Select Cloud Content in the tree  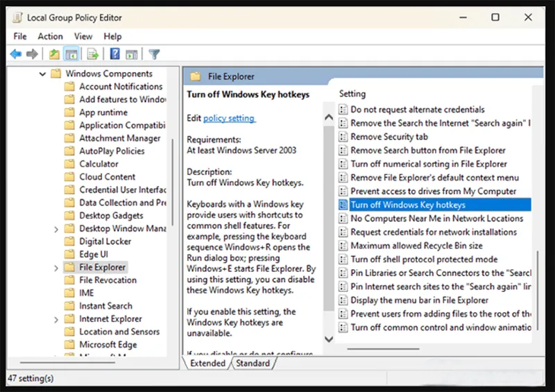tap(108, 177)
